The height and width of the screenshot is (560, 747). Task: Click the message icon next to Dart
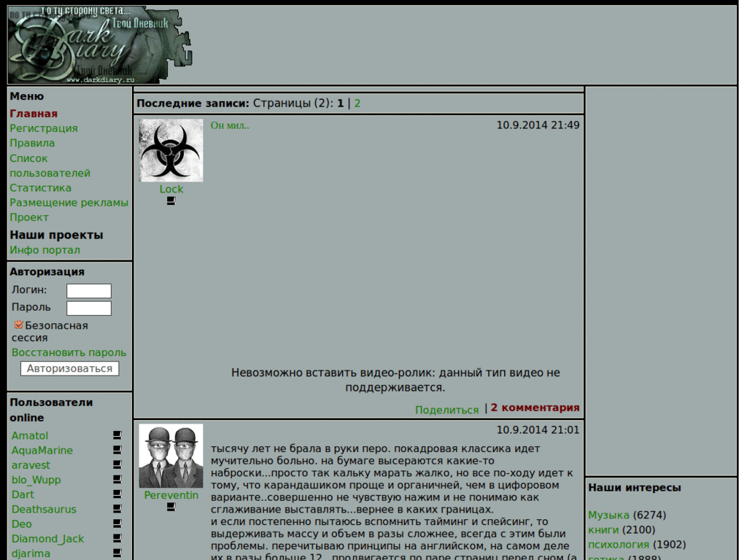tap(117, 494)
